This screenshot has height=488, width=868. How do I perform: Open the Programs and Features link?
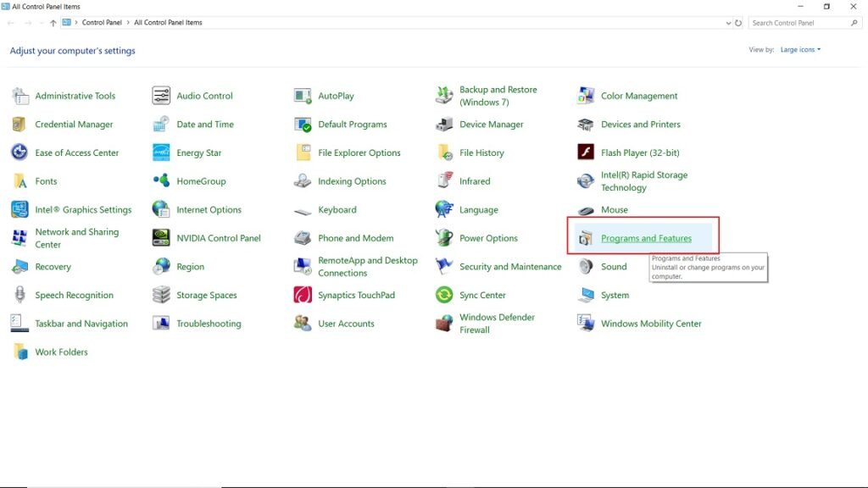[x=646, y=238]
